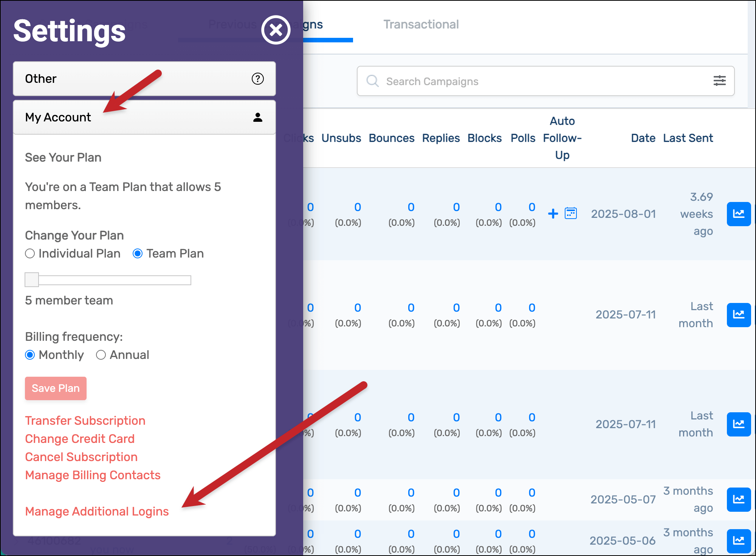
Task: Click the magnifying glass search icon
Action: point(373,81)
